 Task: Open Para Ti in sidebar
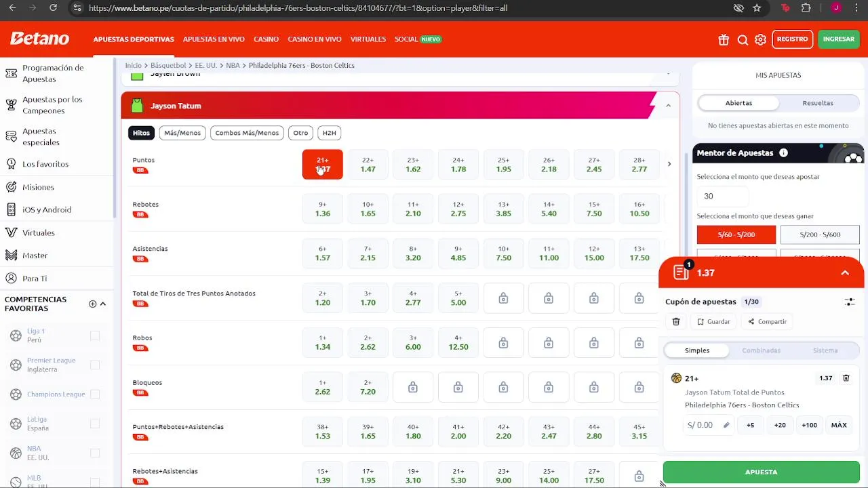(35, 279)
